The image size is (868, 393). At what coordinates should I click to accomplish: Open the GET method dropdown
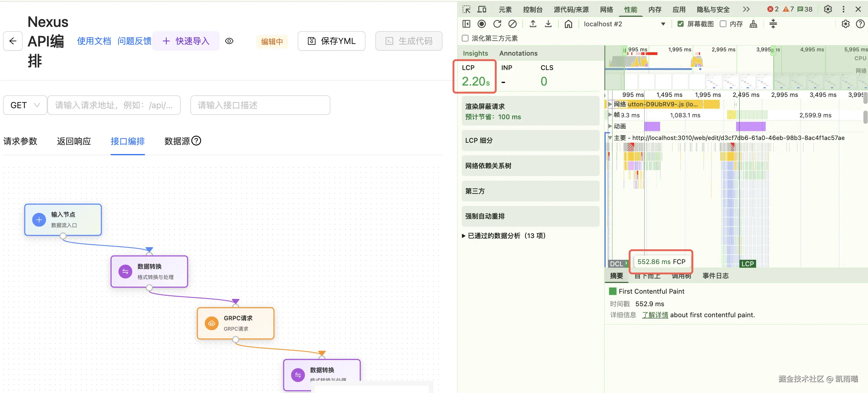[x=25, y=105]
